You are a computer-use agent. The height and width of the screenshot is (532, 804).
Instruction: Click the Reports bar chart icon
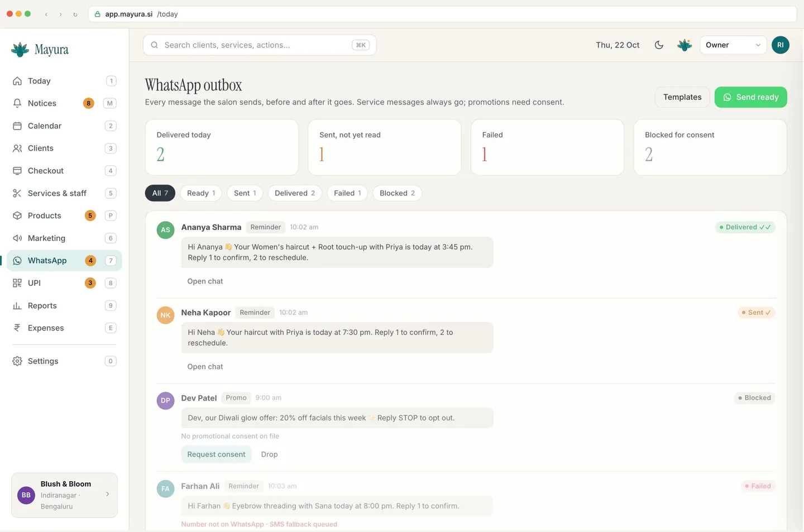(x=17, y=305)
